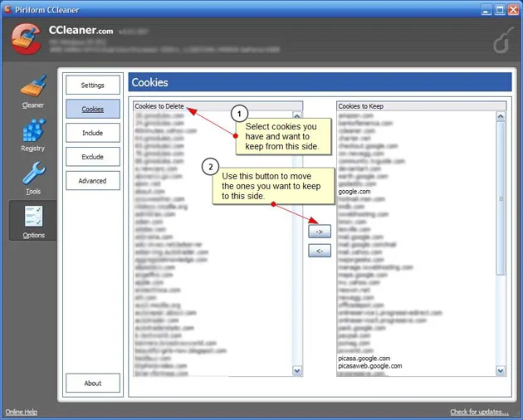This screenshot has height=420, width=523.
Task: Open the Settings options tab
Action: [x=93, y=85]
